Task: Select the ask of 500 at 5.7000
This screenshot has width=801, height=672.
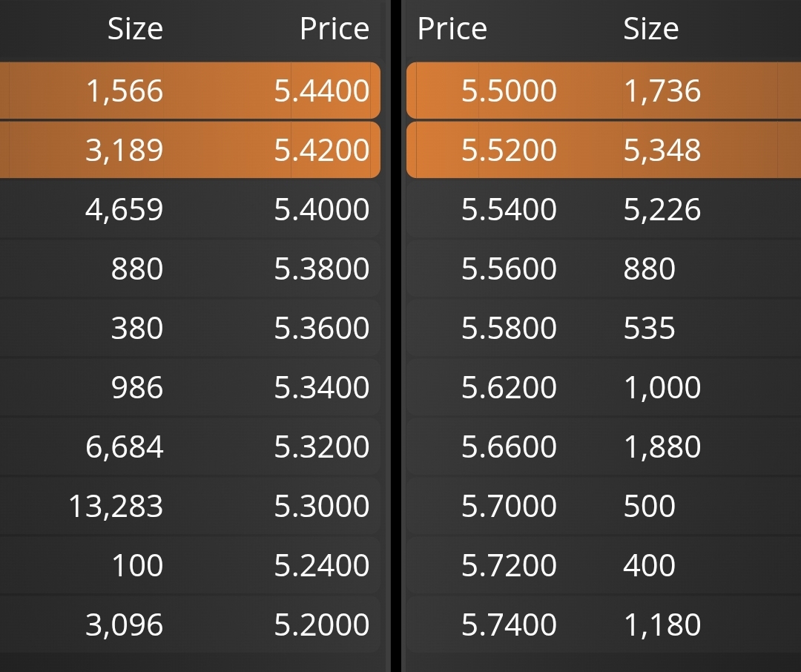Action: (x=604, y=505)
